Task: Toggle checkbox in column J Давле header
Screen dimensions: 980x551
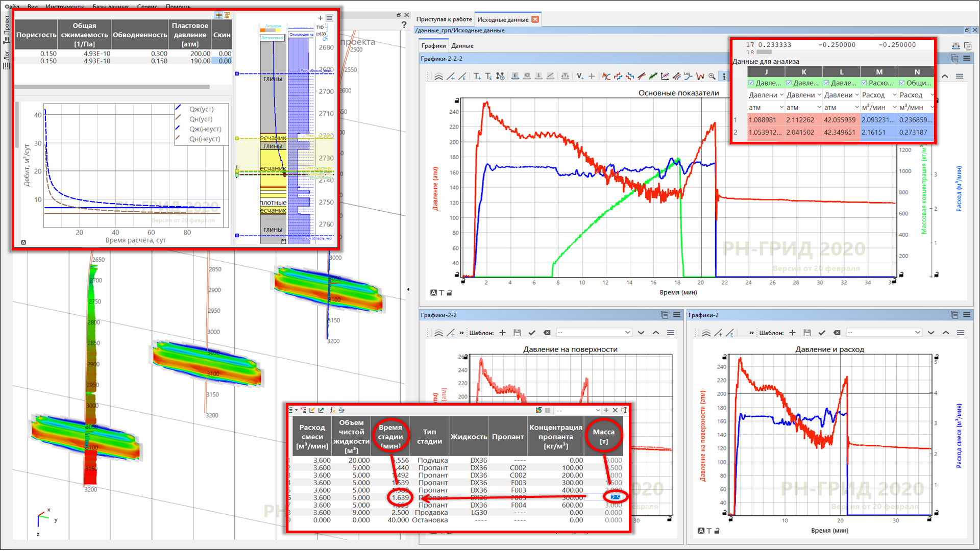Action: [x=751, y=83]
